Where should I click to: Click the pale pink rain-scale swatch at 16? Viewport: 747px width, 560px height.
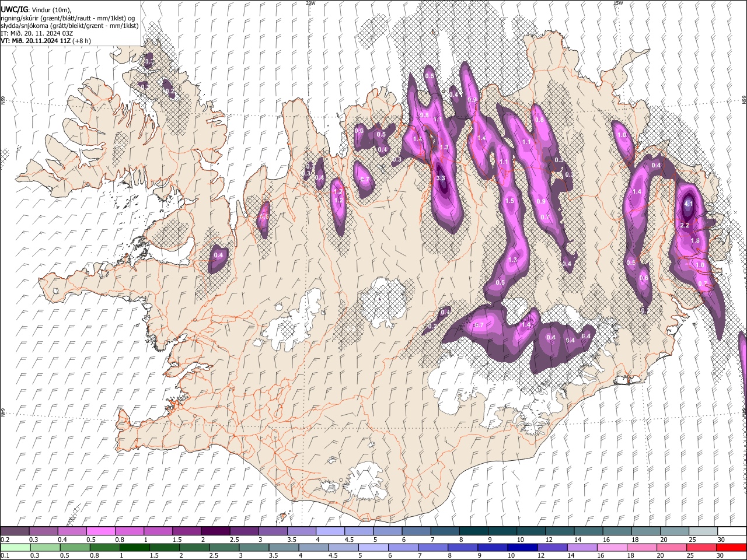pos(612,547)
